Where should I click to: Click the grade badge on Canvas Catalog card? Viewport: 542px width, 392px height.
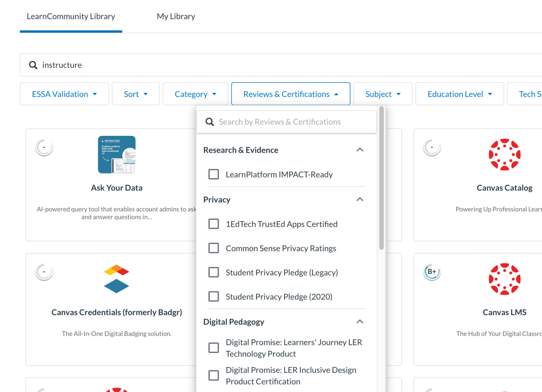click(432, 147)
